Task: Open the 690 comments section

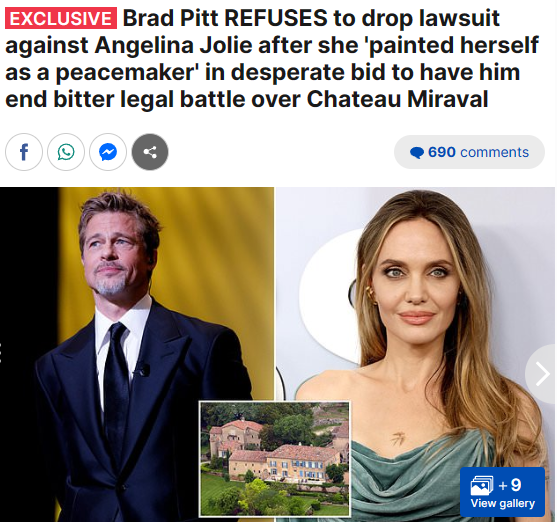Action: pos(469,152)
